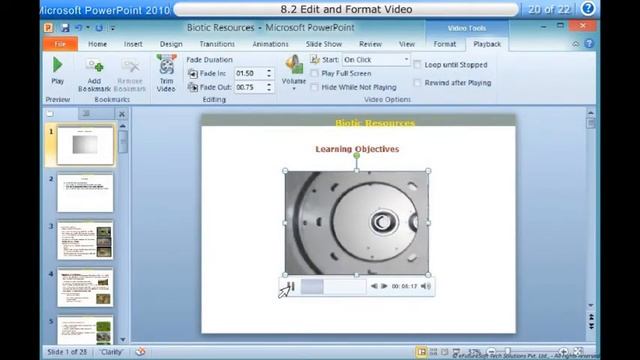Pause the video on the slide

(291, 286)
